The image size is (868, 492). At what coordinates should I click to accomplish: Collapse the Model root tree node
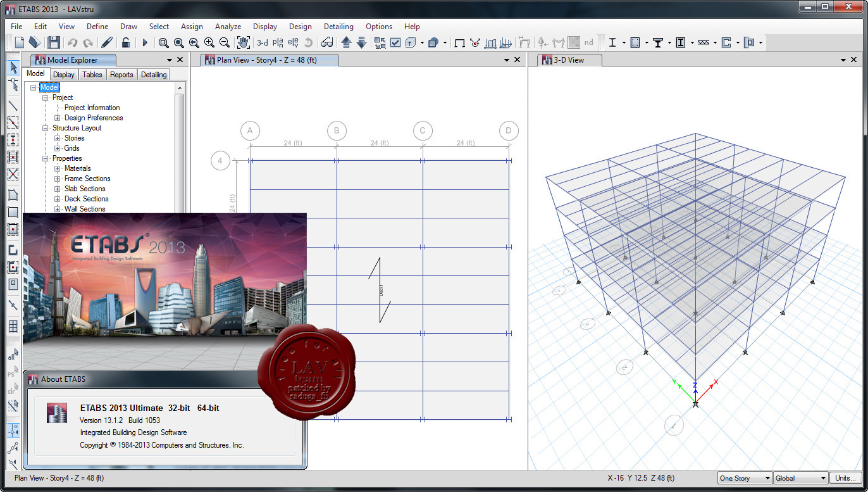(x=34, y=87)
